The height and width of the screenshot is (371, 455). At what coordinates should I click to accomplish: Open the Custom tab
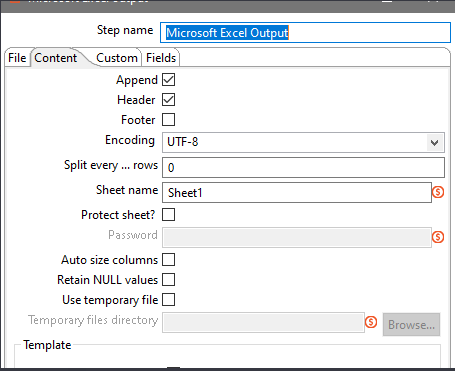click(x=117, y=58)
